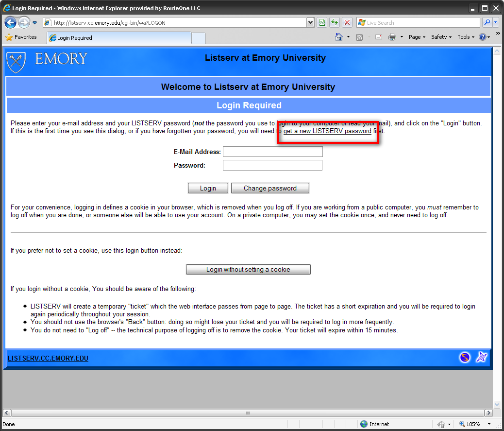Viewport: 504px width, 431px height.
Task: Click the browser Back arrow button
Action: [10, 22]
